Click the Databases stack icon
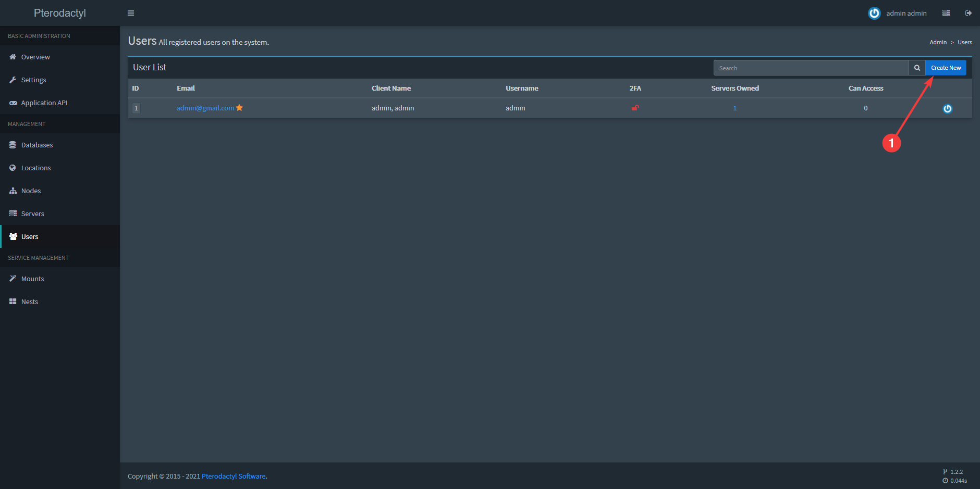 pyautogui.click(x=13, y=145)
